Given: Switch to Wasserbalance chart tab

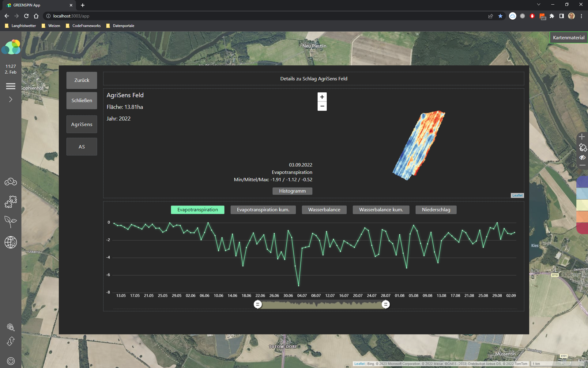Looking at the screenshot, I should (324, 210).
